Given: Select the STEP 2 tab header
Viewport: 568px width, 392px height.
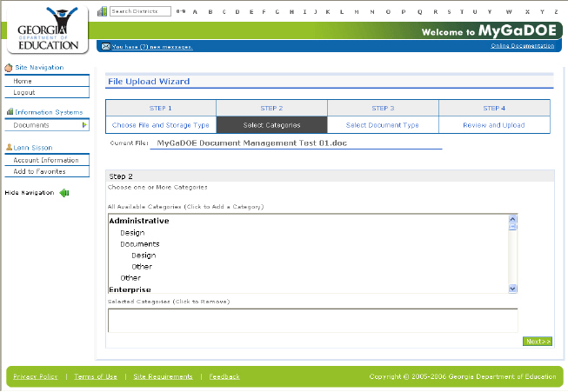Looking at the screenshot, I should tap(271, 108).
